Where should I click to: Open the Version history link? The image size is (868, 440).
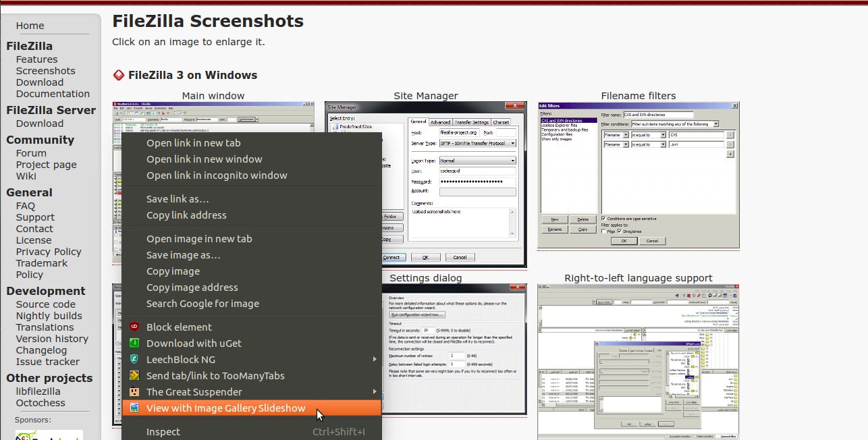tap(52, 339)
